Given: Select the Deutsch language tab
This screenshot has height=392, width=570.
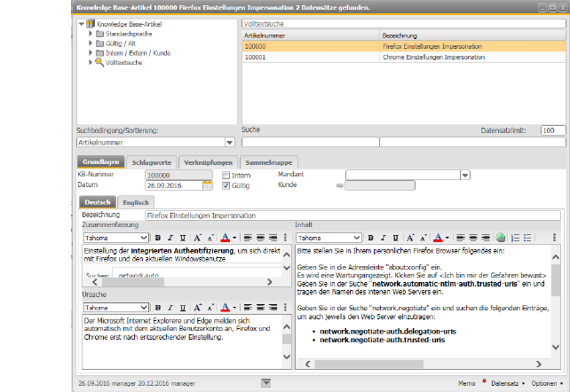Looking at the screenshot, I should [98, 202].
